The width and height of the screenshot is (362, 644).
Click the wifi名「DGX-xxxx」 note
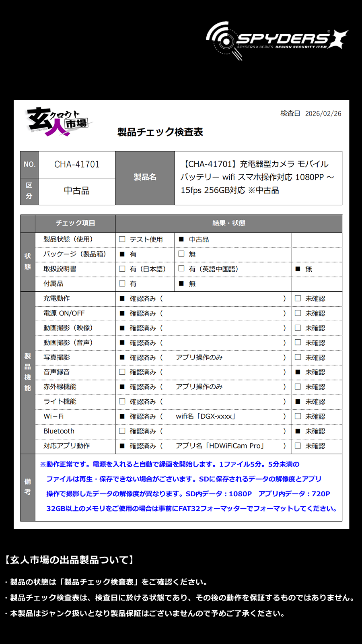pos(206,417)
